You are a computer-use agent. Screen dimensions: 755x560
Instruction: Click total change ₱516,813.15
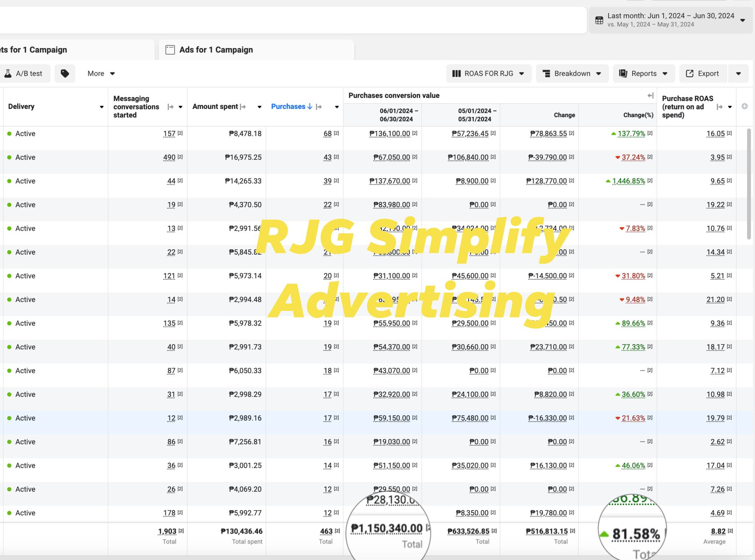tap(547, 531)
